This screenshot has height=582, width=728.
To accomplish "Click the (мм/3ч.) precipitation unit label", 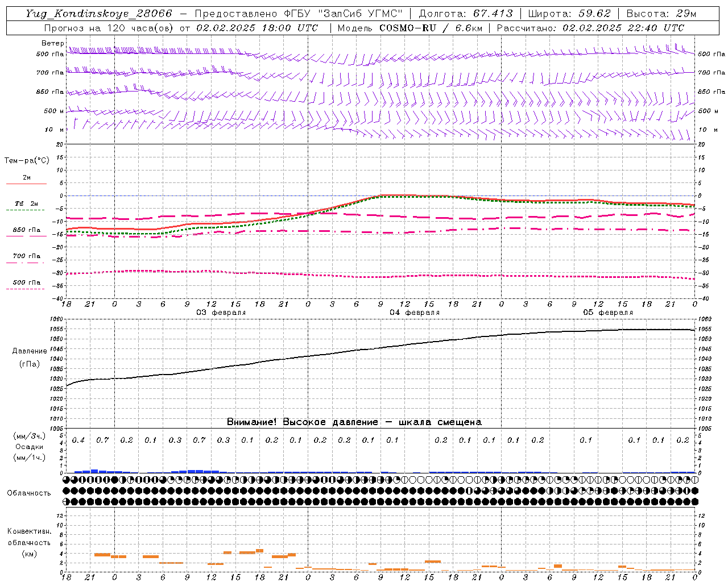I will (30, 436).
